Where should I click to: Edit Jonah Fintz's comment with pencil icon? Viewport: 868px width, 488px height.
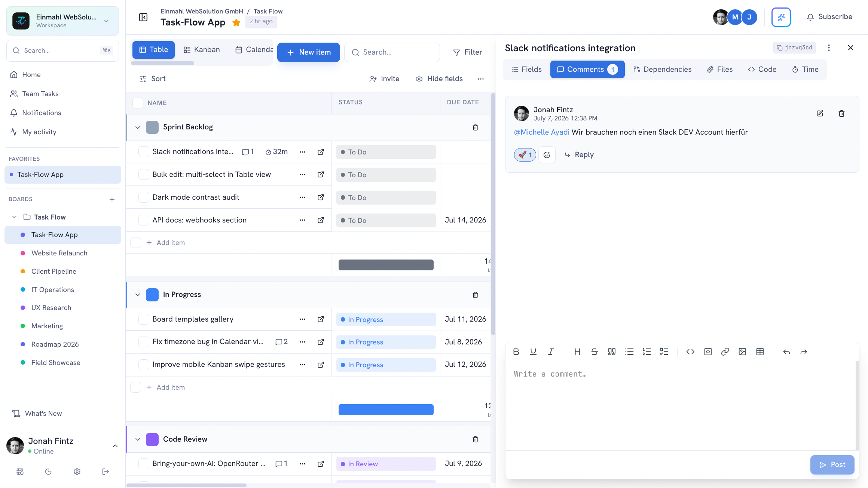click(820, 113)
